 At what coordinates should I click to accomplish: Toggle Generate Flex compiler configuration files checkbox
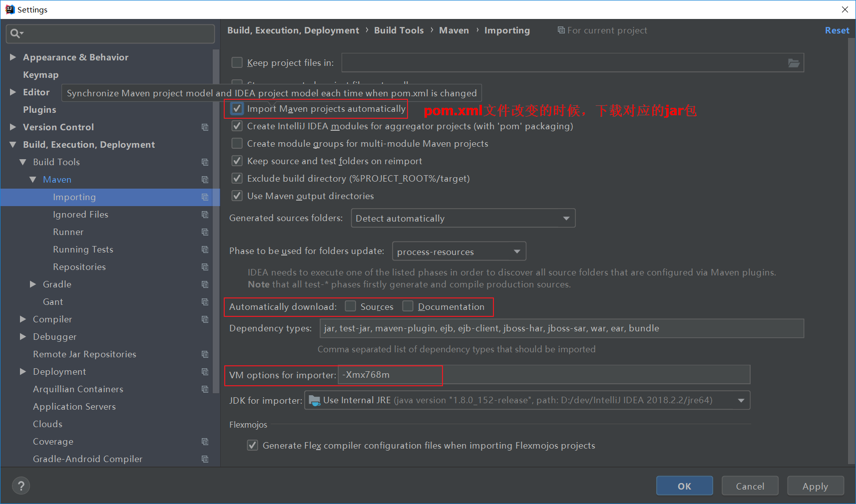tap(253, 445)
